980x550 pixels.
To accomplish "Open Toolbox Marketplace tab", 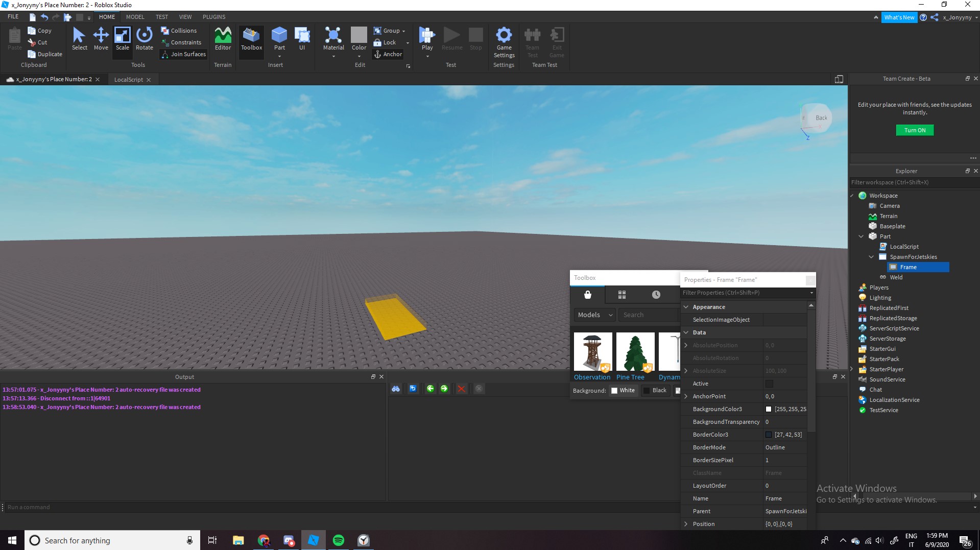I will (588, 295).
